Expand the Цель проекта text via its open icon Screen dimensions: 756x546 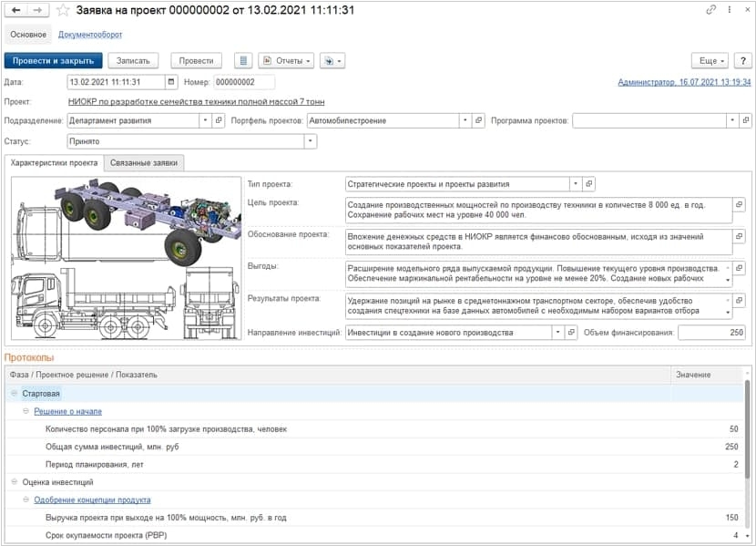[739, 204]
